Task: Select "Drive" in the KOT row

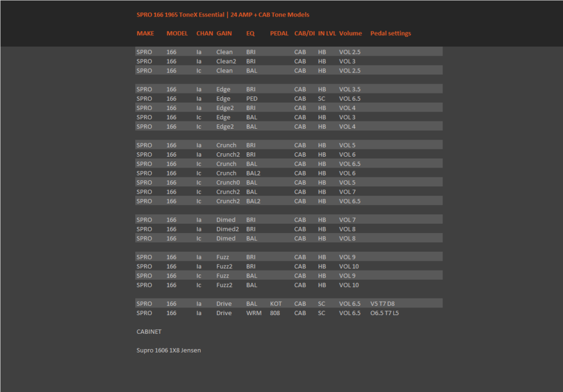Action: (x=224, y=304)
